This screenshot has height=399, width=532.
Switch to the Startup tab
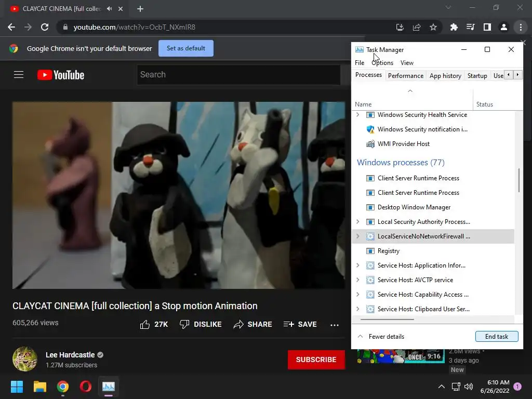pos(477,76)
